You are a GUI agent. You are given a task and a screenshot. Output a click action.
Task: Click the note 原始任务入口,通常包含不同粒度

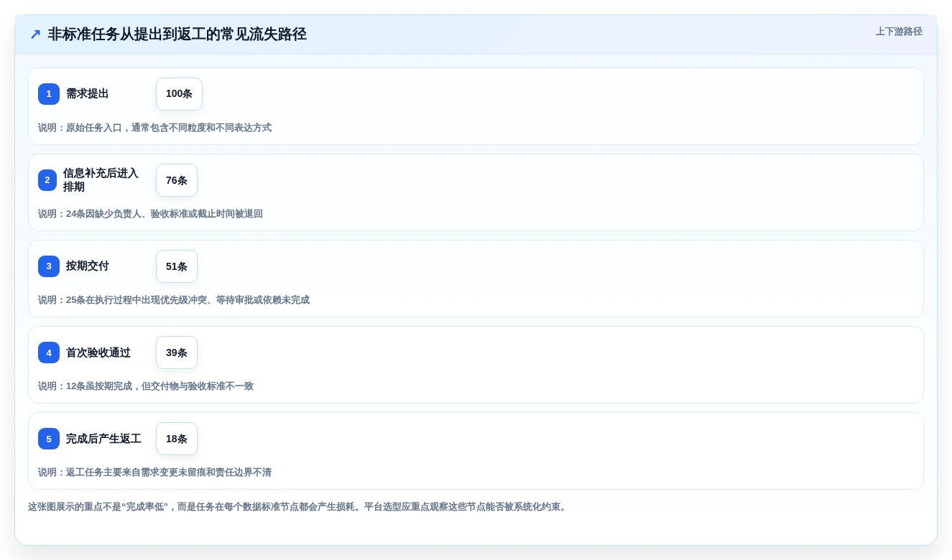(154, 128)
